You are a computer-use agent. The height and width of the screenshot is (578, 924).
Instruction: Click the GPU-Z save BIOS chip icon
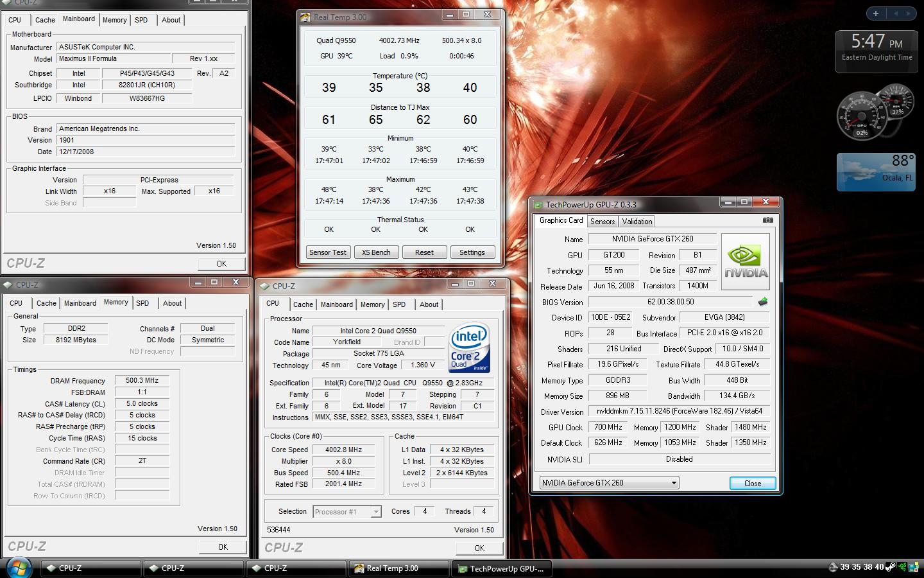(x=763, y=302)
